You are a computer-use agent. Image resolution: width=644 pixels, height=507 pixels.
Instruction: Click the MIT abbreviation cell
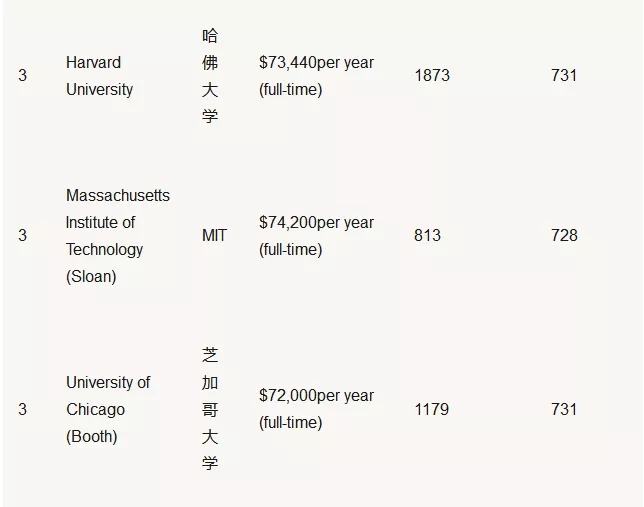coord(214,235)
